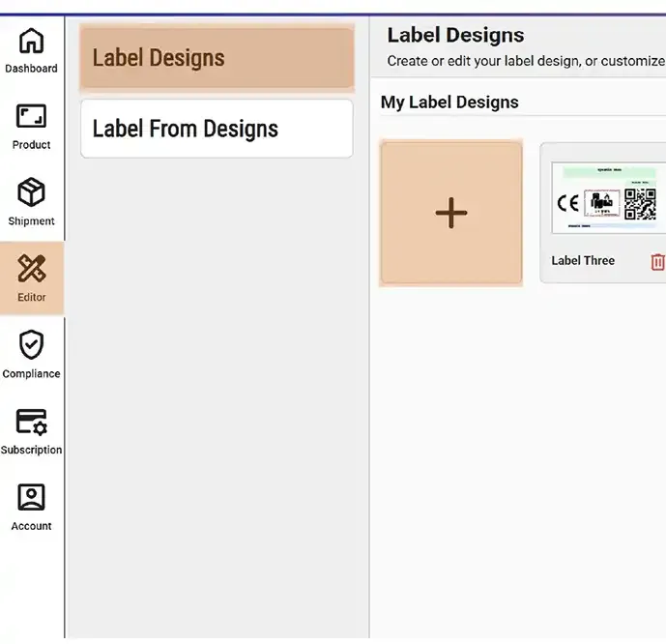Click the Label Designs page title

[x=455, y=35]
